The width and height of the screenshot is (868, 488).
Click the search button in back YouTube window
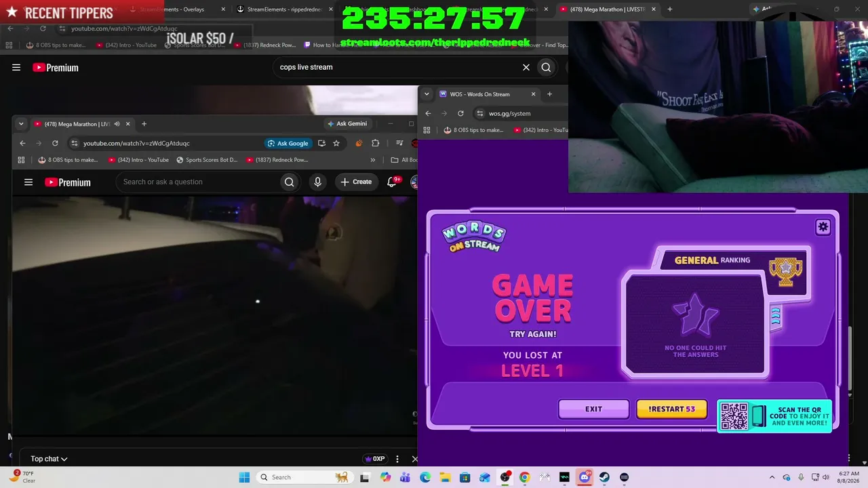click(546, 67)
